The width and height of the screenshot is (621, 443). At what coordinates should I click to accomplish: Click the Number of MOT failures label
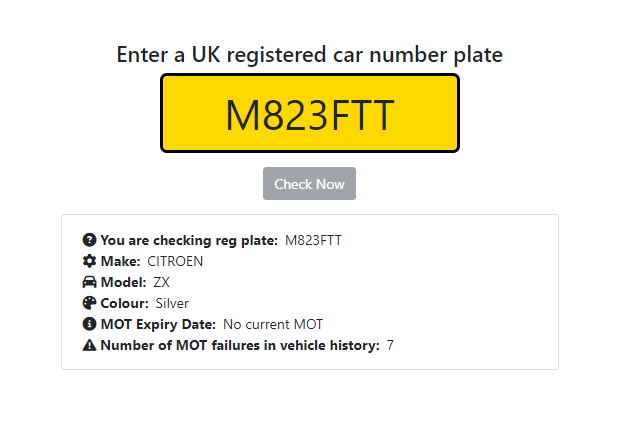[240, 345]
